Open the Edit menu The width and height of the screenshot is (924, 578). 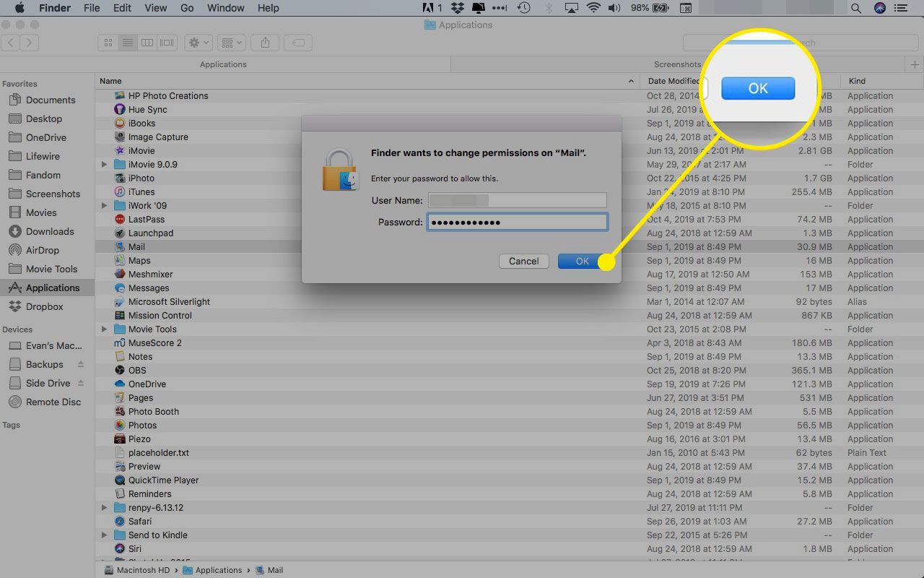pyautogui.click(x=122, y=8)
